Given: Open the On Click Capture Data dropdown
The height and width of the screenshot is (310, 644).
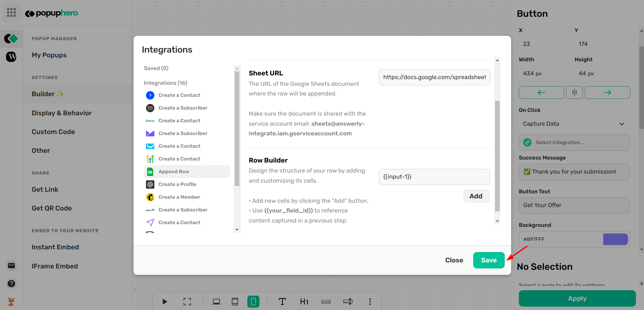Looking at the screenshot, I should pos(574,124).
